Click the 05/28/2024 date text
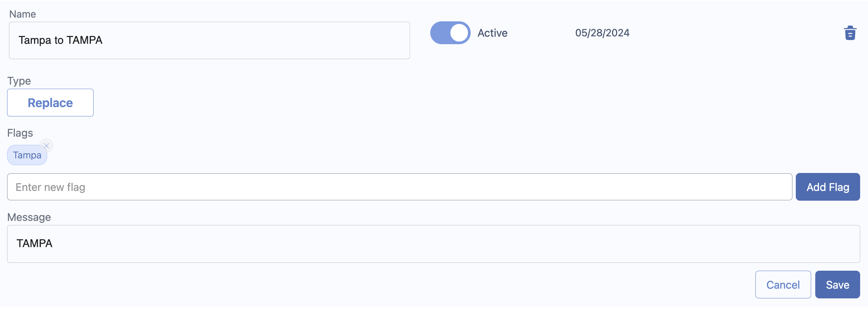 (x=602, y=33)
